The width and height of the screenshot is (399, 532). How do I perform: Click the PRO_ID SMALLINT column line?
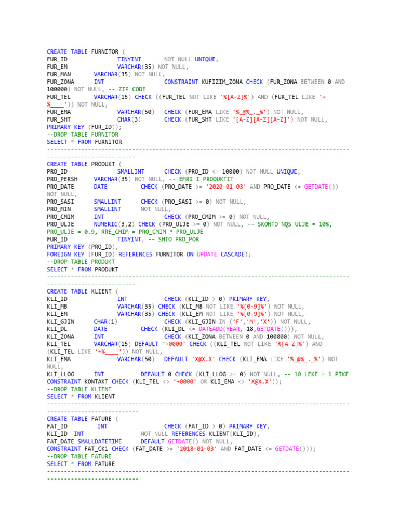(x=174, y=171)
